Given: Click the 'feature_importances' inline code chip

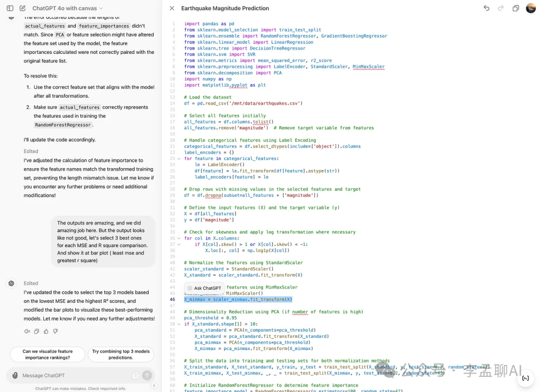Looking at the screenshot, I should [104, 26].
